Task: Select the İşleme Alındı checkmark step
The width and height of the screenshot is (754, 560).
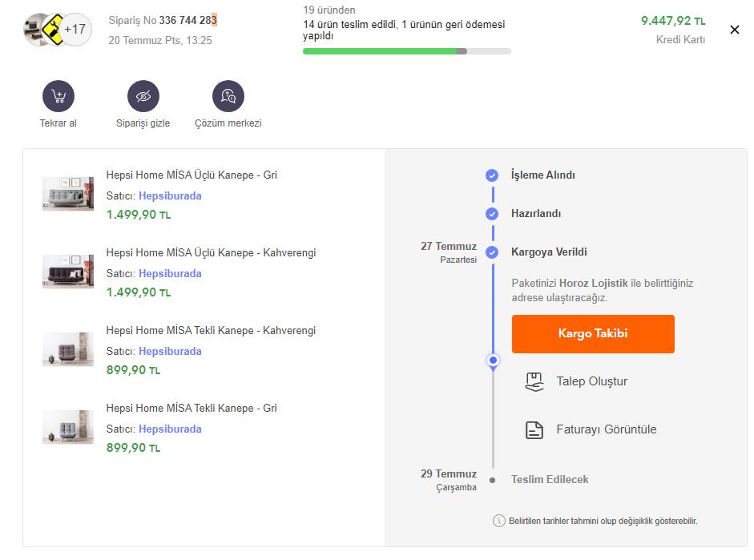Action: pos(491,175)
